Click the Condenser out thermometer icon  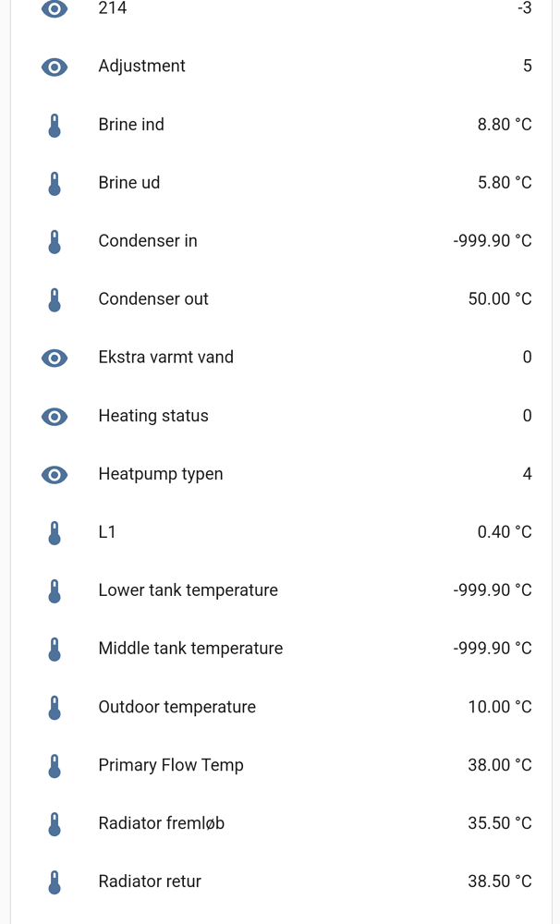54,299
